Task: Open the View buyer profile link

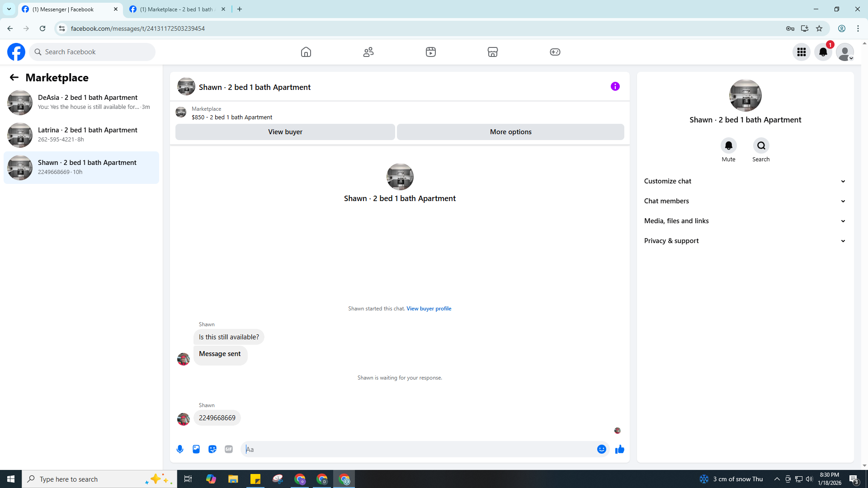Action: [x=429, y=309]
